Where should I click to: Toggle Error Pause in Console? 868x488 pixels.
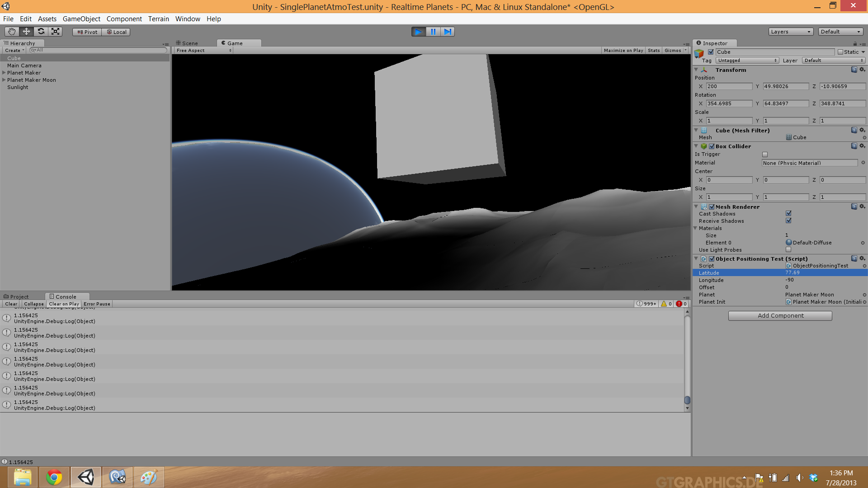pos(97,304)
